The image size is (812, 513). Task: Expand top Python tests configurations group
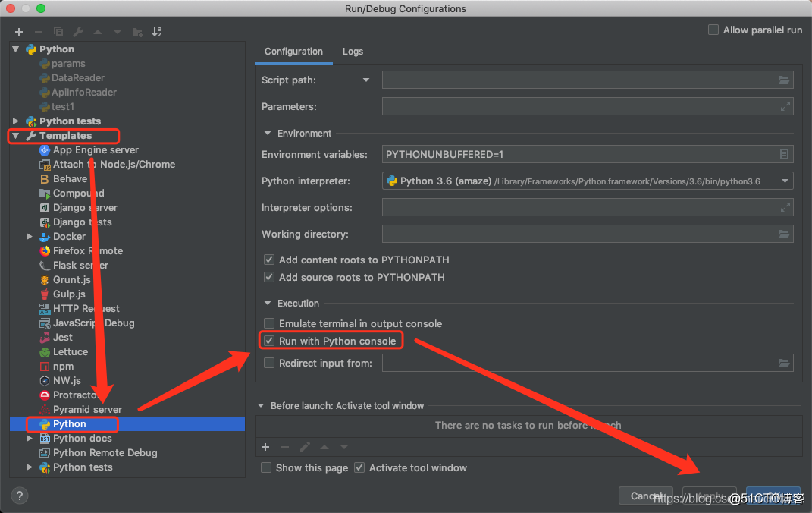click(x=15, y=121)
